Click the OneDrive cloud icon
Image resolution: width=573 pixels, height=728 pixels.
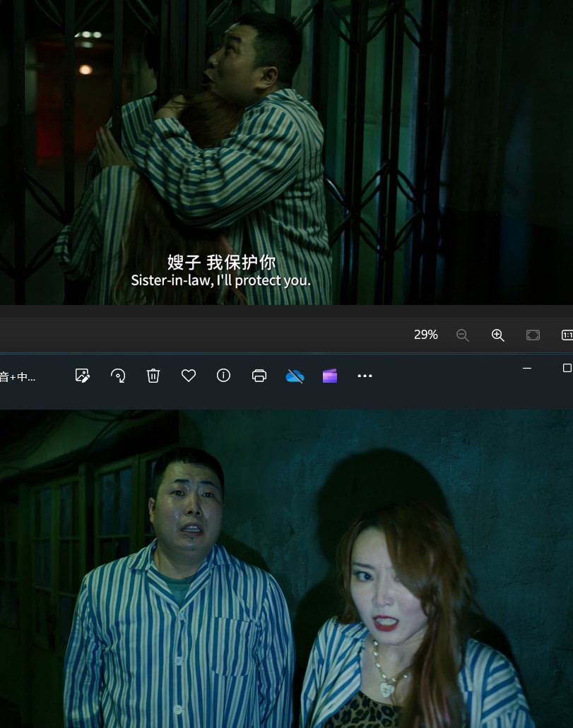click(295, 376)
